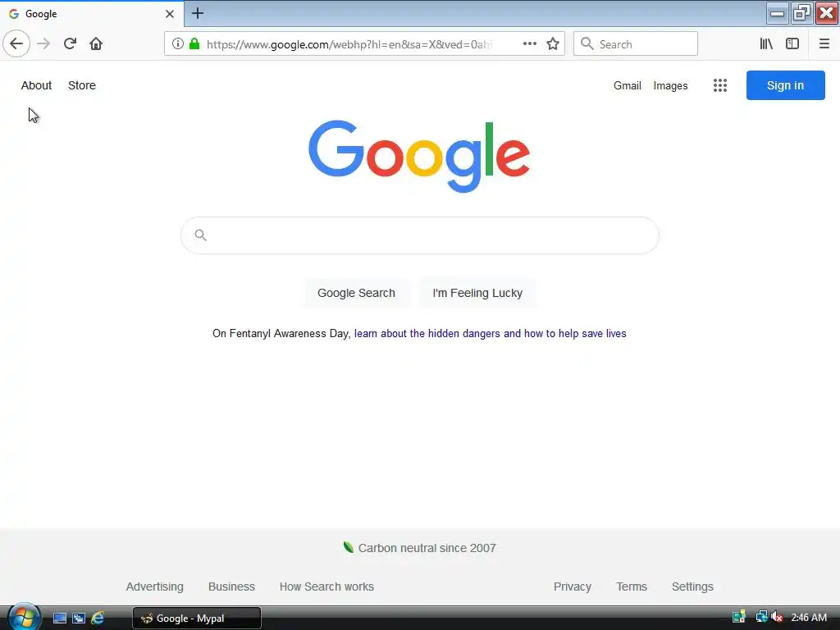Focus the browser toolbar Search box
This screenshot has width=840, height=630.
click(x=636, y=43)
